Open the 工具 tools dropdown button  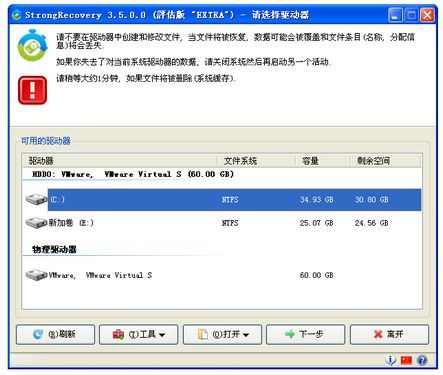pyautogui.click(x=139, y=334)
